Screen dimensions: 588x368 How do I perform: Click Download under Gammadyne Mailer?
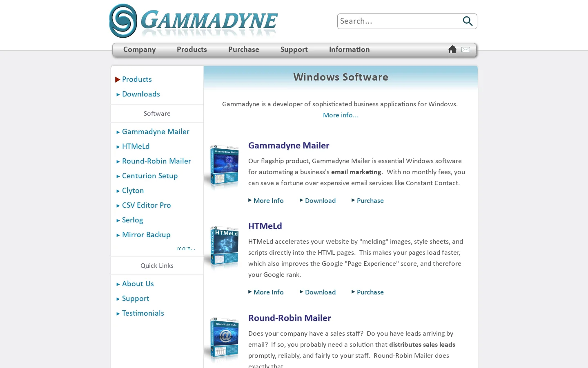[320, 201]
